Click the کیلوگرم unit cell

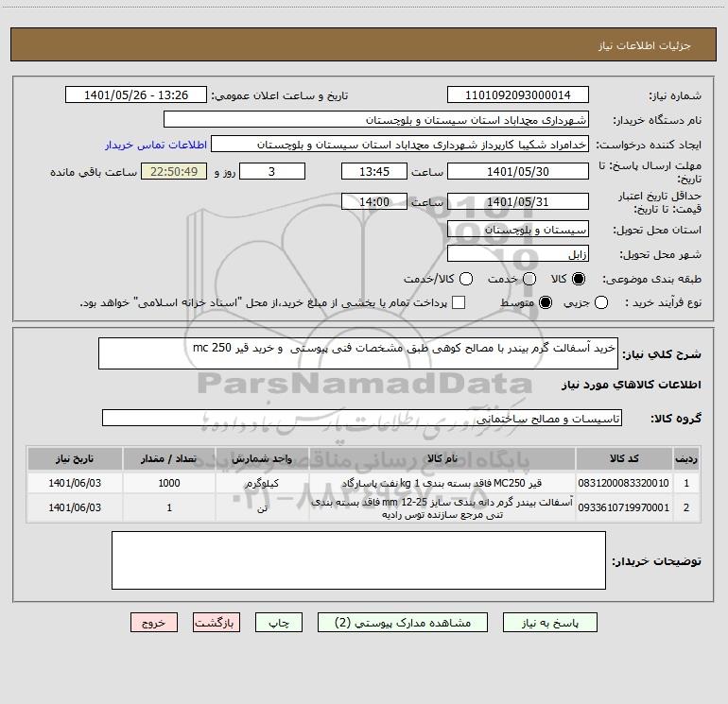(x=262, y=483)
